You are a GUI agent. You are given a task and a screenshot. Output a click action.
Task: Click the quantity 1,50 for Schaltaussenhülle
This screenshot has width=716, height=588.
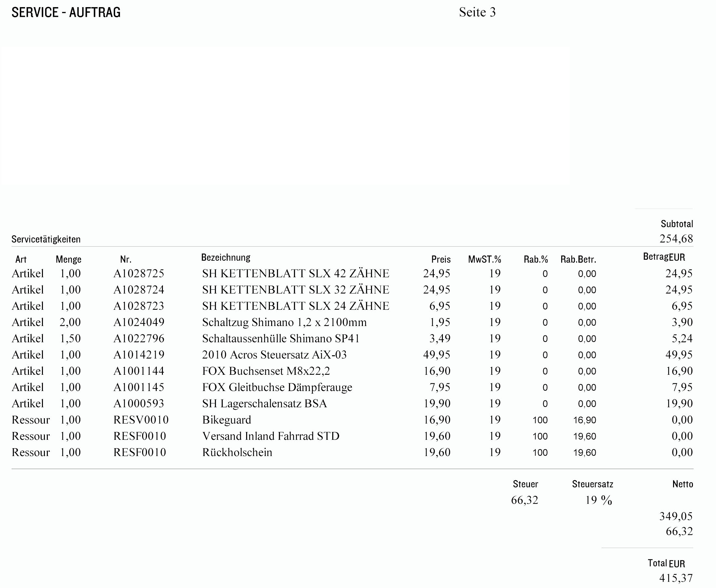click(x=70, y=338)
